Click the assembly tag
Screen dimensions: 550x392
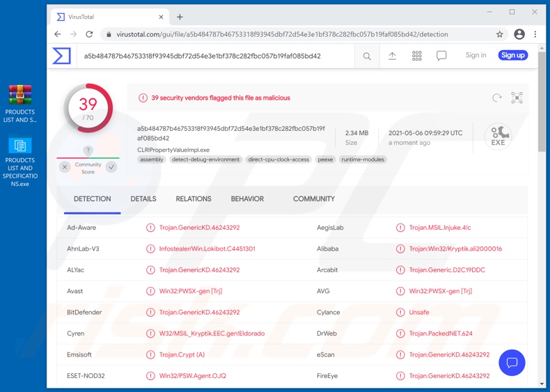coord(152,159)
